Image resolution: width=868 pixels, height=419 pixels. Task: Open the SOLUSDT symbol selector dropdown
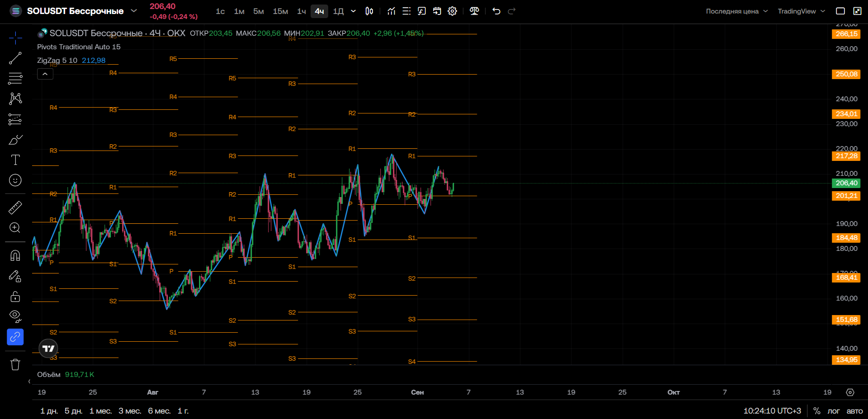(x=134, y=11)
